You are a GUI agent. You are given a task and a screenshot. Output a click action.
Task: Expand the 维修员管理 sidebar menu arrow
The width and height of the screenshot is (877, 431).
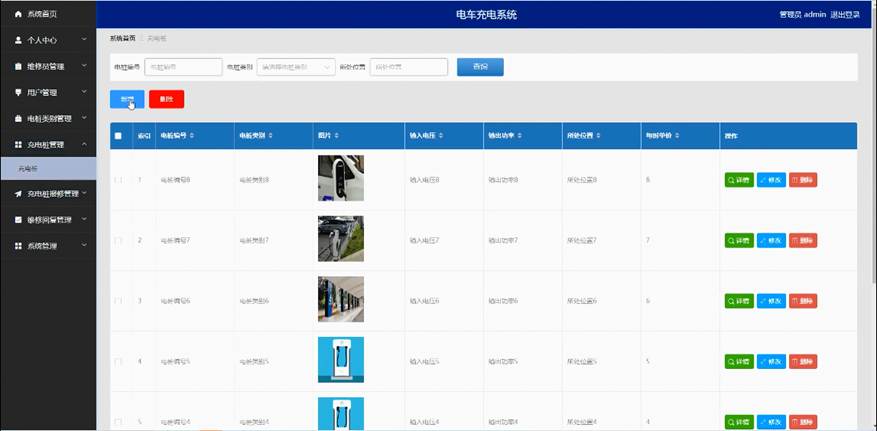tap(84, 65)
